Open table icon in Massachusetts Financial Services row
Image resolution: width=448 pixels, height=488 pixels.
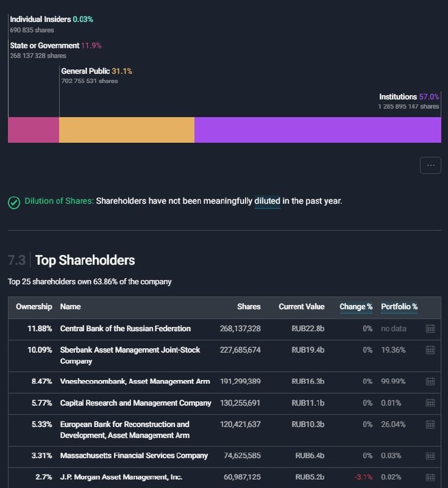coord(430,456)
